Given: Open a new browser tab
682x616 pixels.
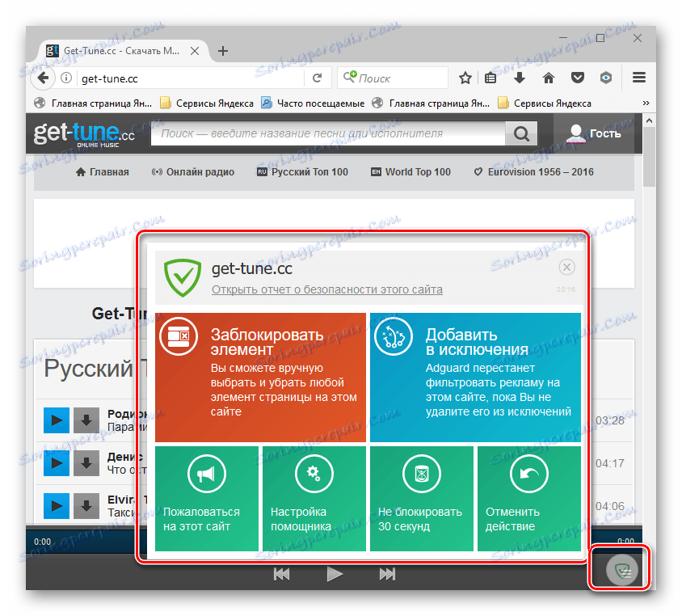Looking at the screenshot, I should coord(223,51).
